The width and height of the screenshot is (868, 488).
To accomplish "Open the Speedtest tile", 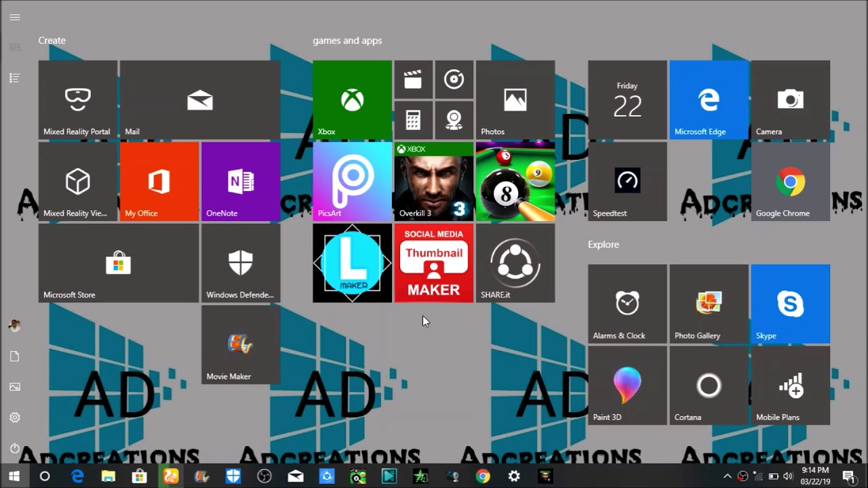I will pyautogui.click(x=627, y=181).
